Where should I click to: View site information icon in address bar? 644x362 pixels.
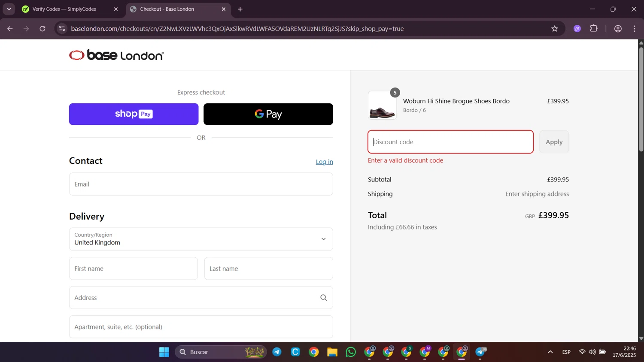[x=62, y=29]
